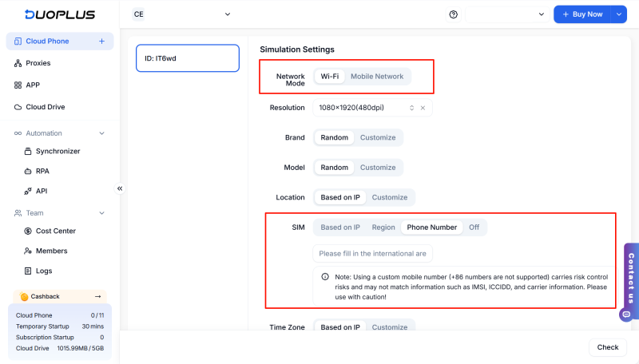
Task: Open the CE team dropdown
Action: tap(182, 14)
